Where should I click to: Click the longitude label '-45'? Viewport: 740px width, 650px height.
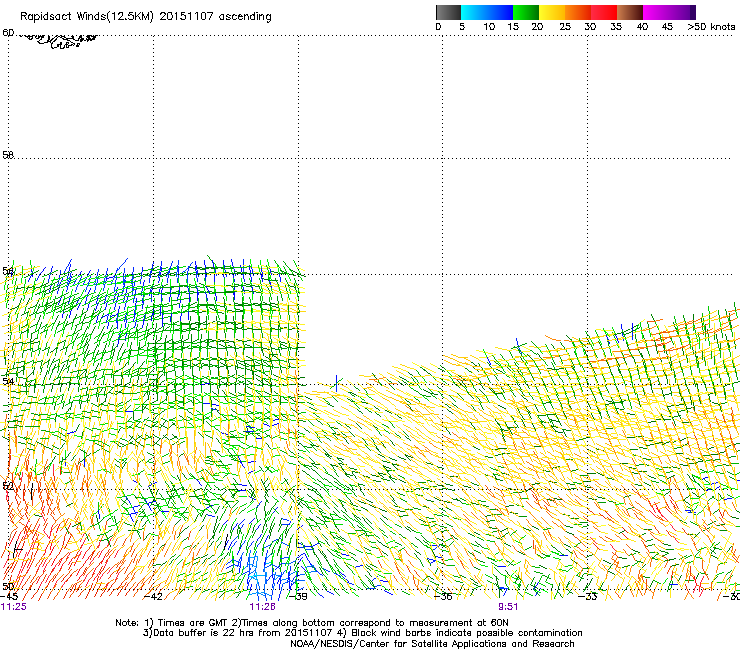(9, 596)
